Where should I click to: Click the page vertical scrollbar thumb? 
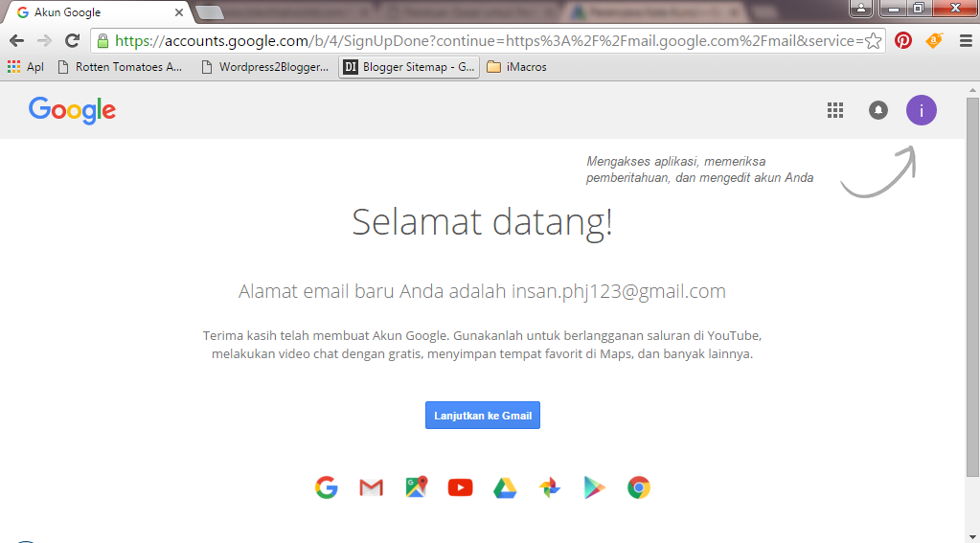click(x=972, y=287)
